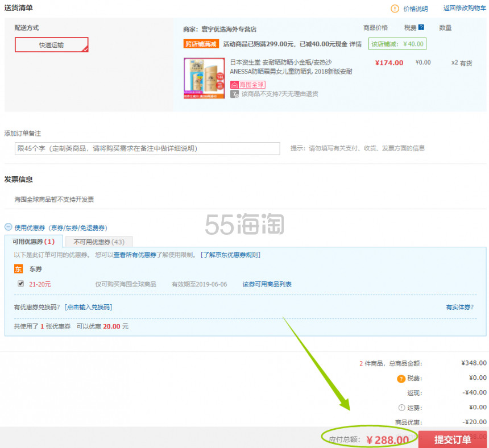Open 该券可用商品列表 link
The width and height of the screenshot is (489, 448).
(x=267, y=284)
